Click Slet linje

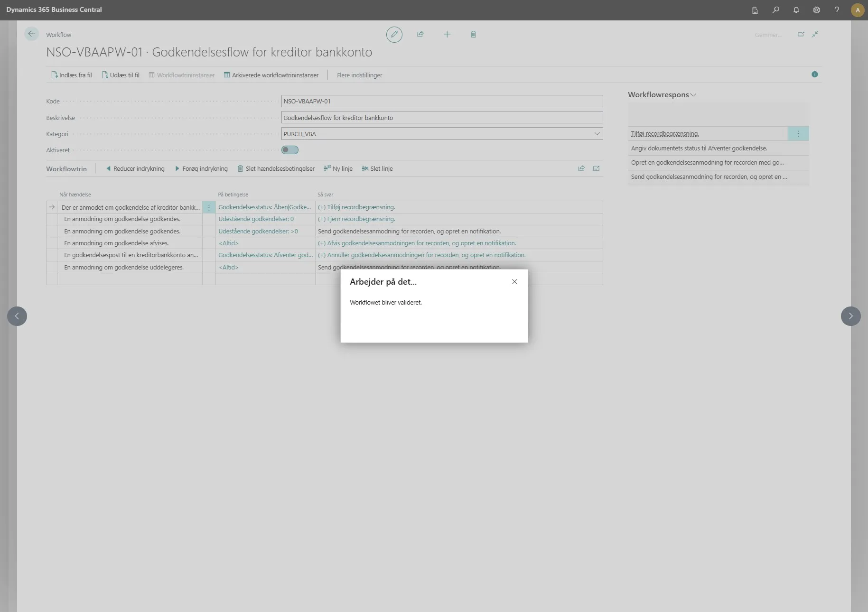(x=377, y=168)
